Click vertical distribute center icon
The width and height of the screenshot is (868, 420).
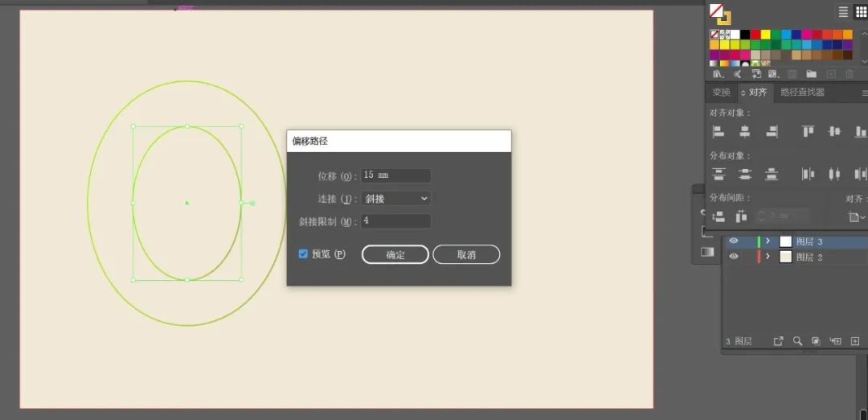pos(745,174)
